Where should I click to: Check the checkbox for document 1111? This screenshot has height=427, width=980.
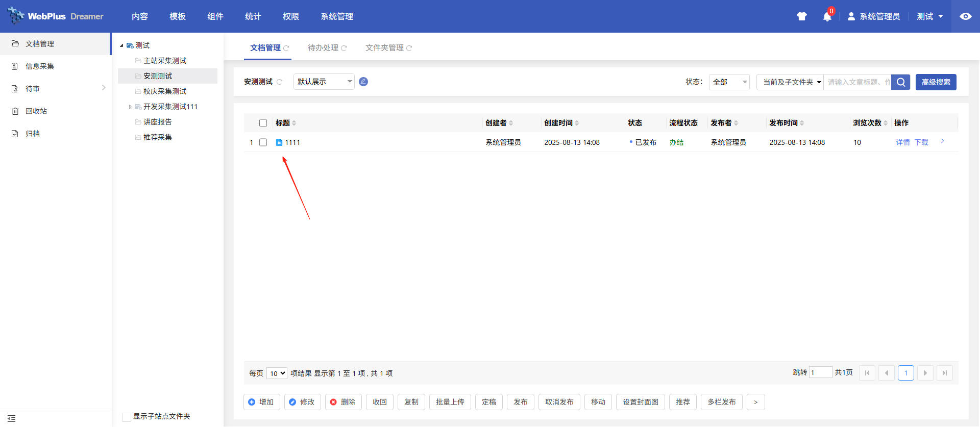click(263, 142)
